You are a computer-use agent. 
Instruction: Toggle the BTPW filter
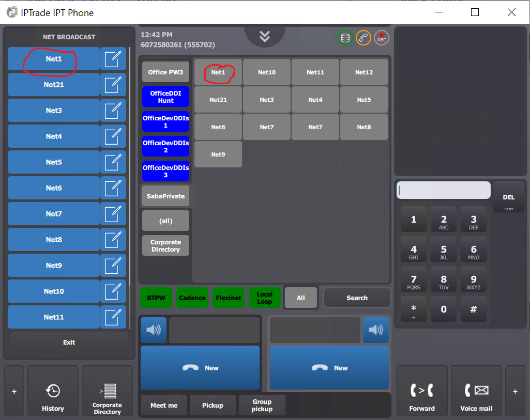coord(156,298)
